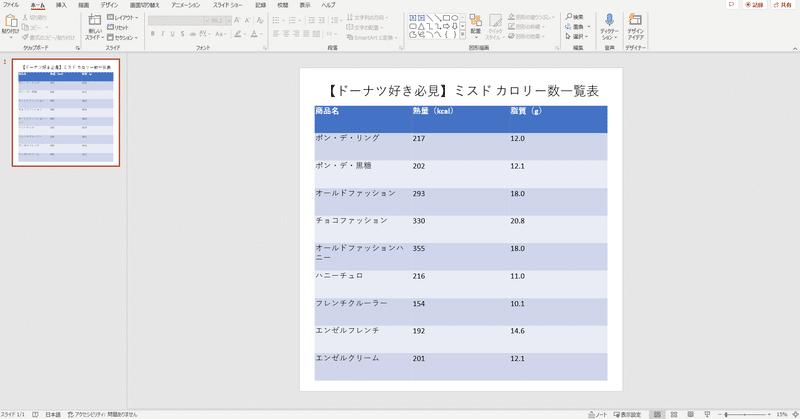Viewport: 800px width, 419px height.
Task: Open the Text Direction dropdown
Action: [367, 17]
